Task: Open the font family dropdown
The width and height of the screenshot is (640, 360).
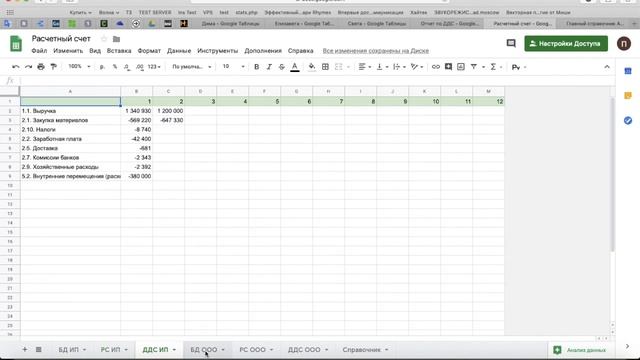Action: point(191,67)
